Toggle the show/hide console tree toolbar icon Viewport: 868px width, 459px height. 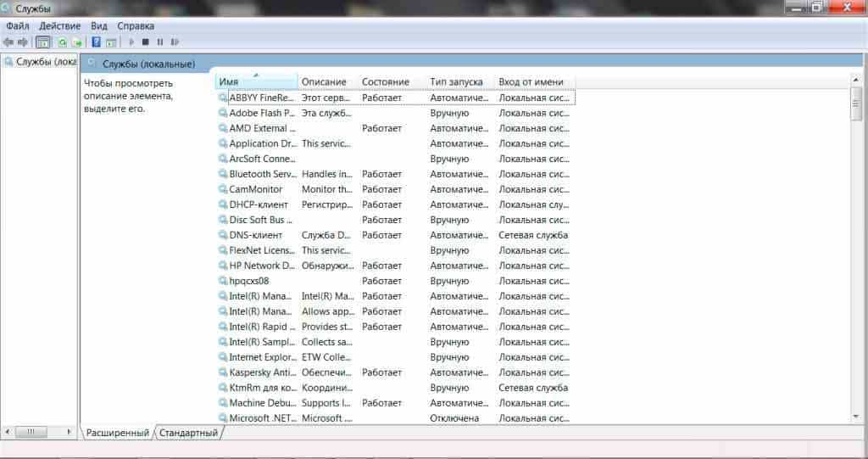(x=42, y=42)
